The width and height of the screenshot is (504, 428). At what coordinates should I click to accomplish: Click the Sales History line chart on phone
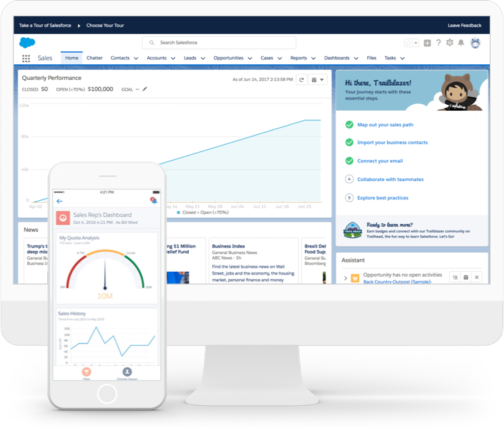(112, 342)
